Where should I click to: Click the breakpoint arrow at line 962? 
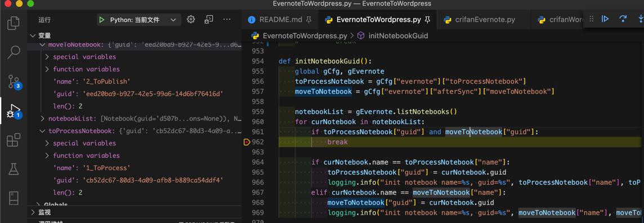pos(247,142)
